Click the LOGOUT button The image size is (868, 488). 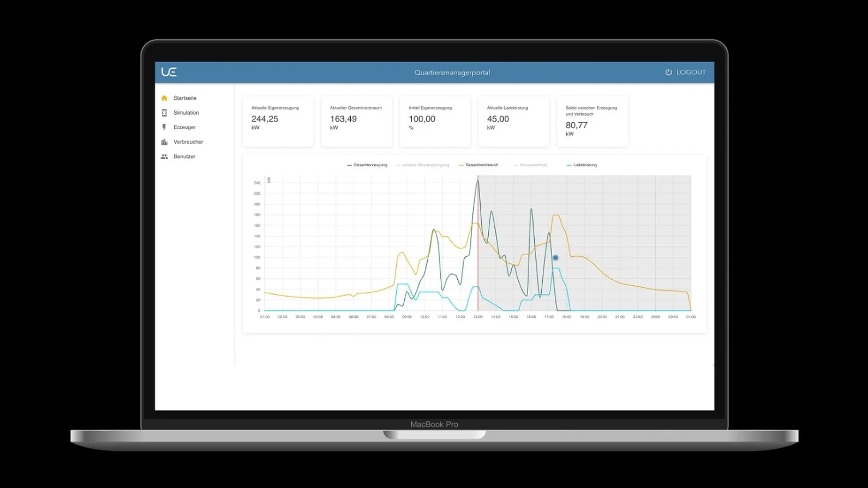685,72
